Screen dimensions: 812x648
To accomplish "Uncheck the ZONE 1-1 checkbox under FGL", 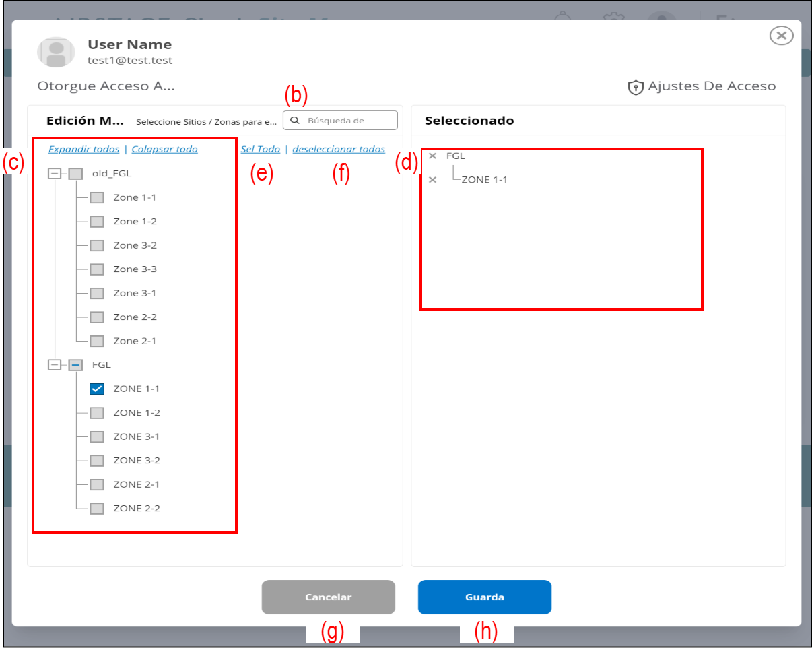I will pos(97,389).
